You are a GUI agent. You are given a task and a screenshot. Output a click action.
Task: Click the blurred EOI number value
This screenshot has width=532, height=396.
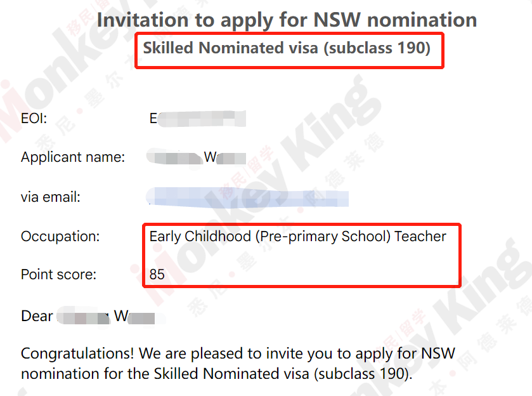197,119
